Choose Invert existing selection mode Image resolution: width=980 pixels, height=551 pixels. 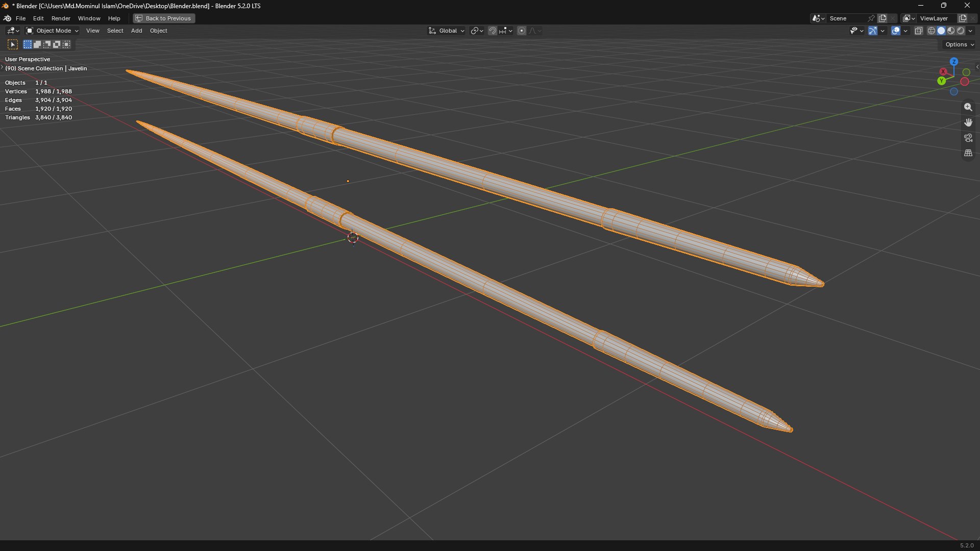pos(57,44)
